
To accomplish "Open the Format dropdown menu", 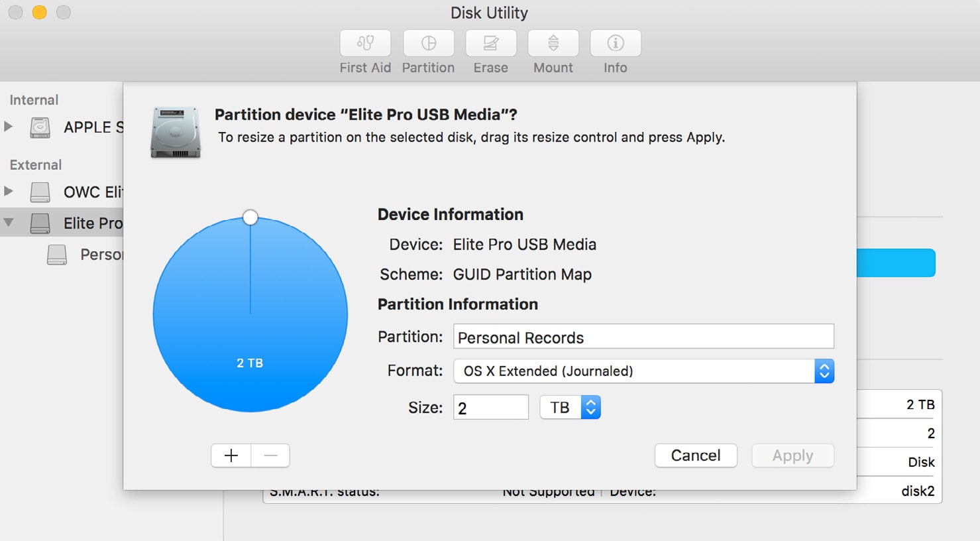I will click(824, 371).
